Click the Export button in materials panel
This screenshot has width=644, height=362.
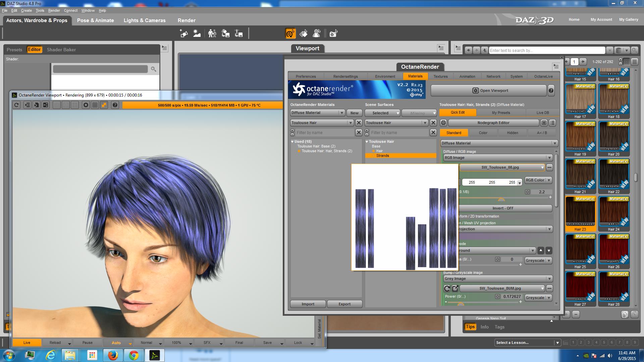[344, 304]
